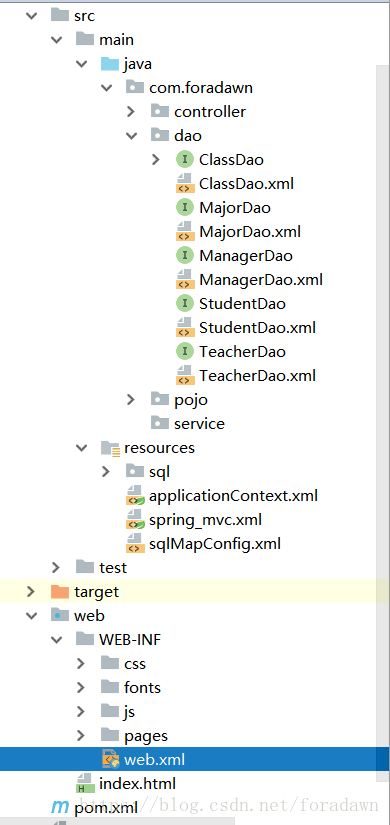The height and width of the screenshot is (825, 390).
Task: Click the main folder icon
Action: pos(85,39)
